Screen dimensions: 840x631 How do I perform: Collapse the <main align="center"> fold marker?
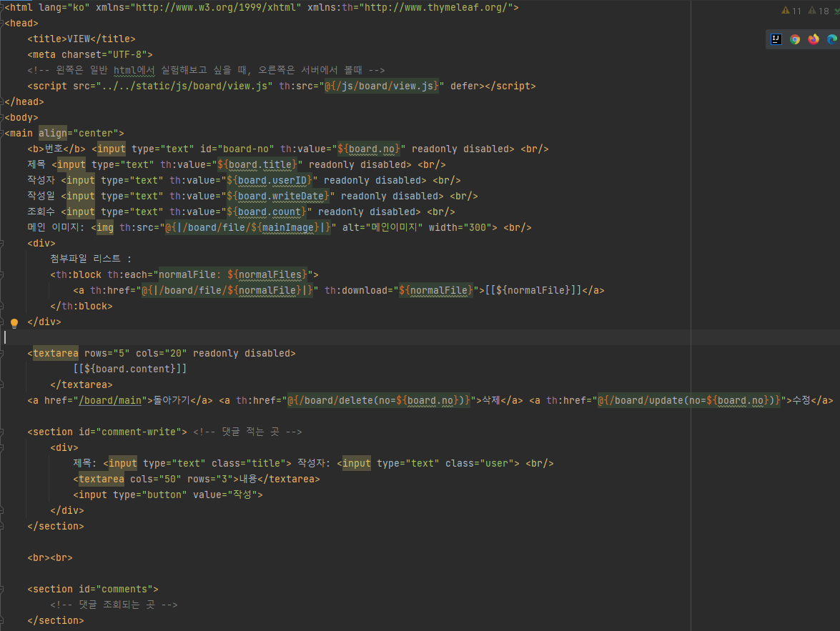click(x=2, y=133)
